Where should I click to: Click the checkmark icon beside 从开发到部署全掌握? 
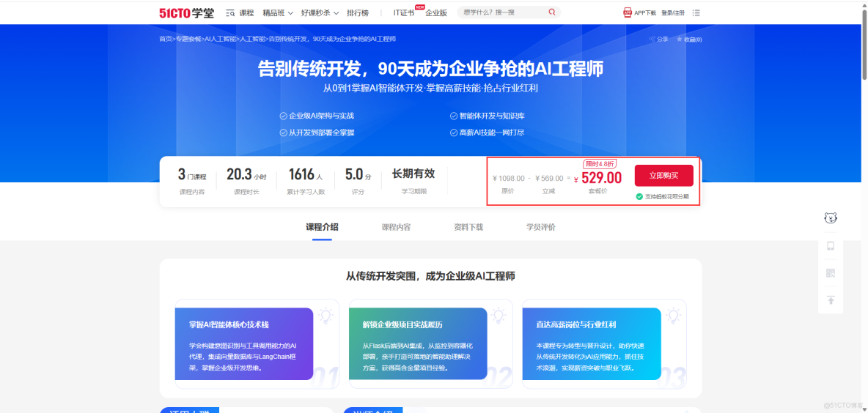pos(284,133)
